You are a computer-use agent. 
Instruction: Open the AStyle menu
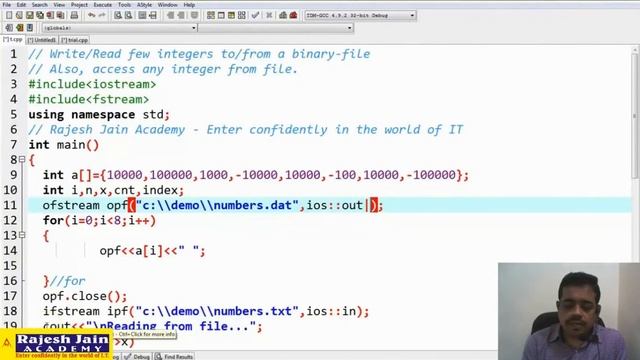(x=144, y=5)
